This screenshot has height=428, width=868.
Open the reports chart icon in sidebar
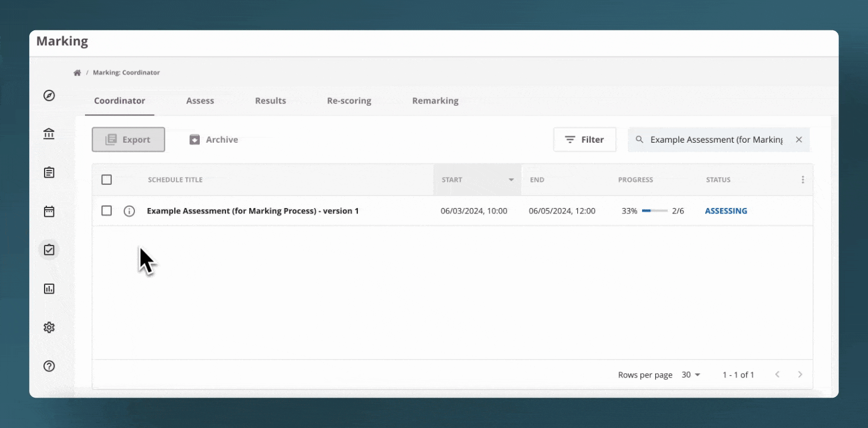coord(49,289)
